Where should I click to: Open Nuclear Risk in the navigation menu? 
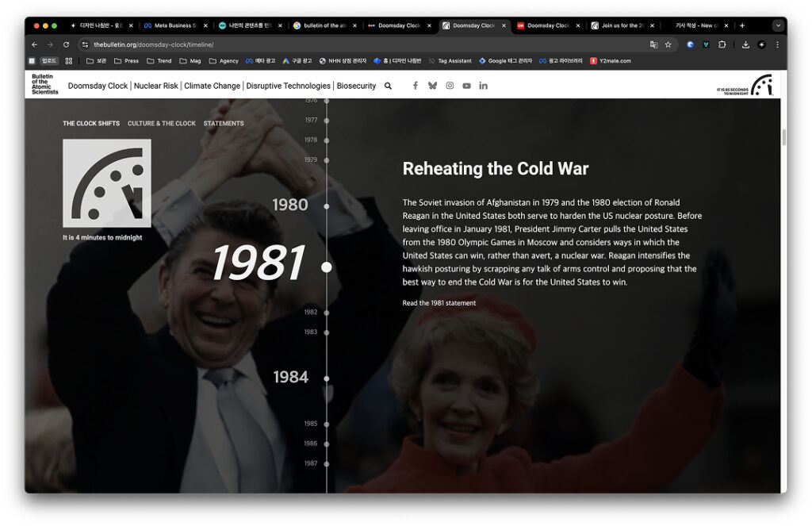(x=155, y=86)
